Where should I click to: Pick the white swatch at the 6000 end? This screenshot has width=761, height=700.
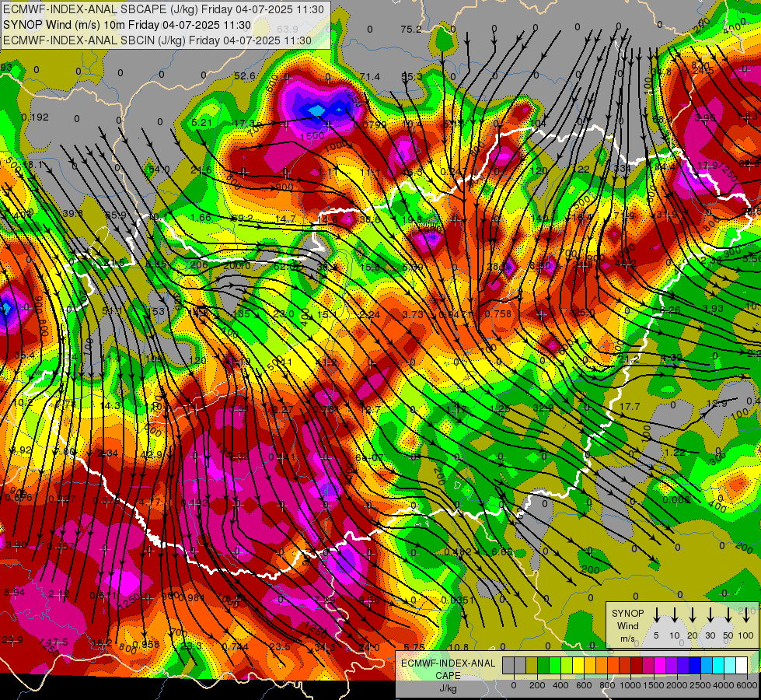coord(741,665)
